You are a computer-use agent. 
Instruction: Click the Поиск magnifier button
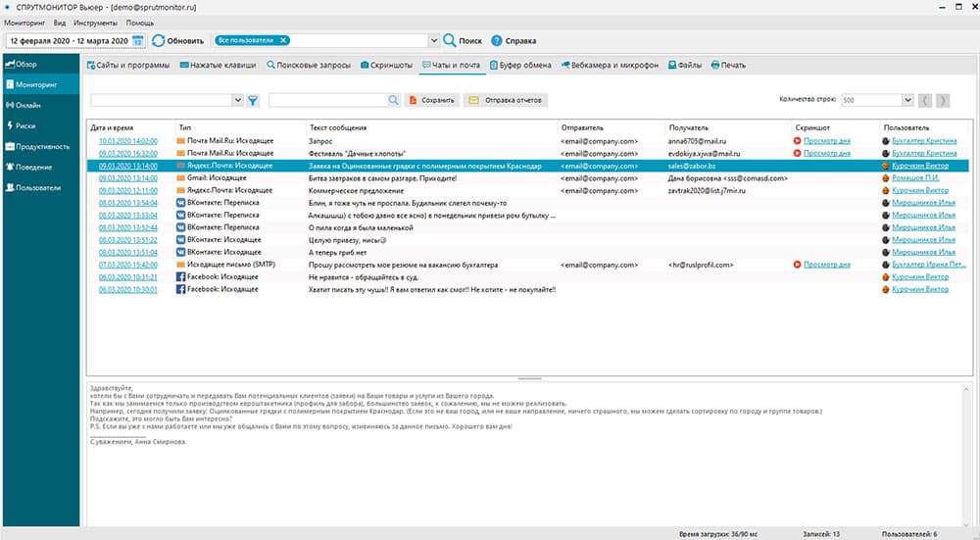tap(462, 40)
